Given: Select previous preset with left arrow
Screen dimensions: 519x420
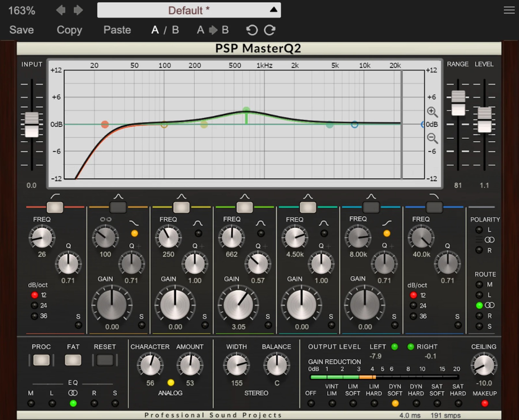Looking at the screenshot, I should (x=61, y=10).
